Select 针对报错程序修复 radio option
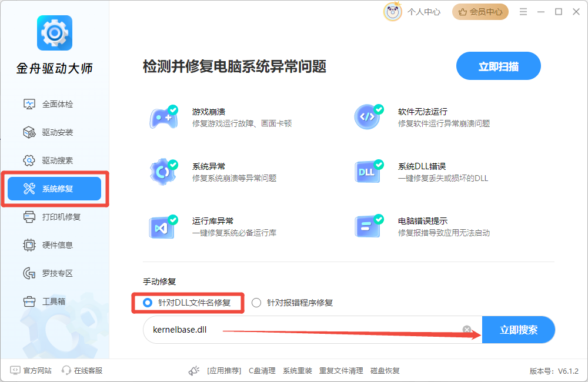The image size is (588, 382). [292, 303]
